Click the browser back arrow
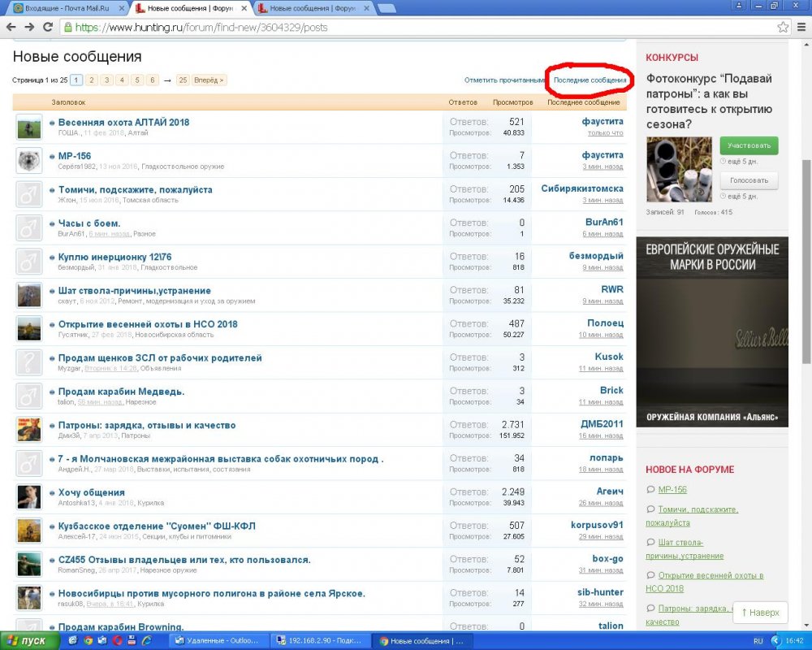 (x=11, y=26)
